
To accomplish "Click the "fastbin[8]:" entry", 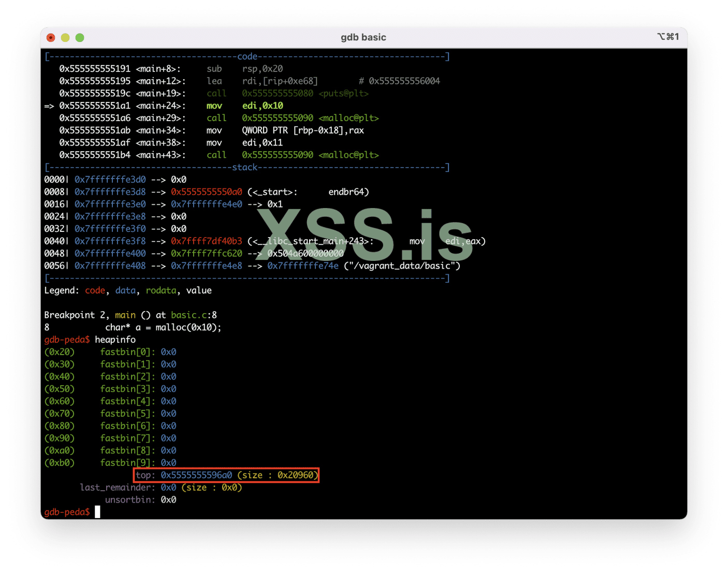I will 128,451.
